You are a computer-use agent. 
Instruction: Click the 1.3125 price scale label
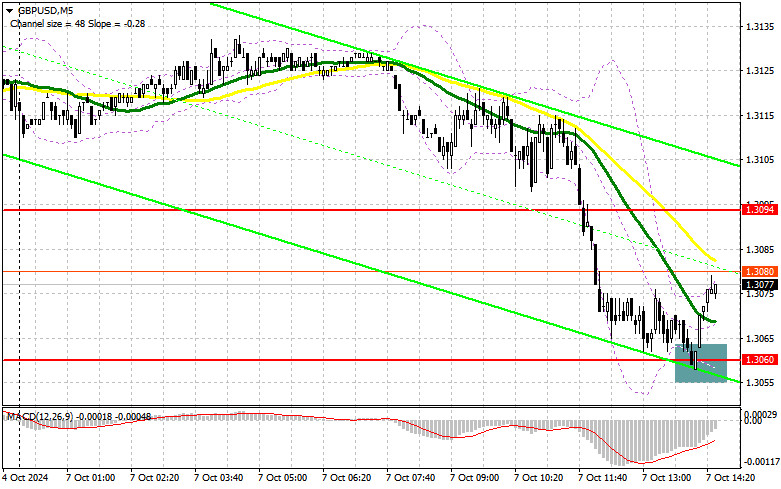(x=761, y=71)
